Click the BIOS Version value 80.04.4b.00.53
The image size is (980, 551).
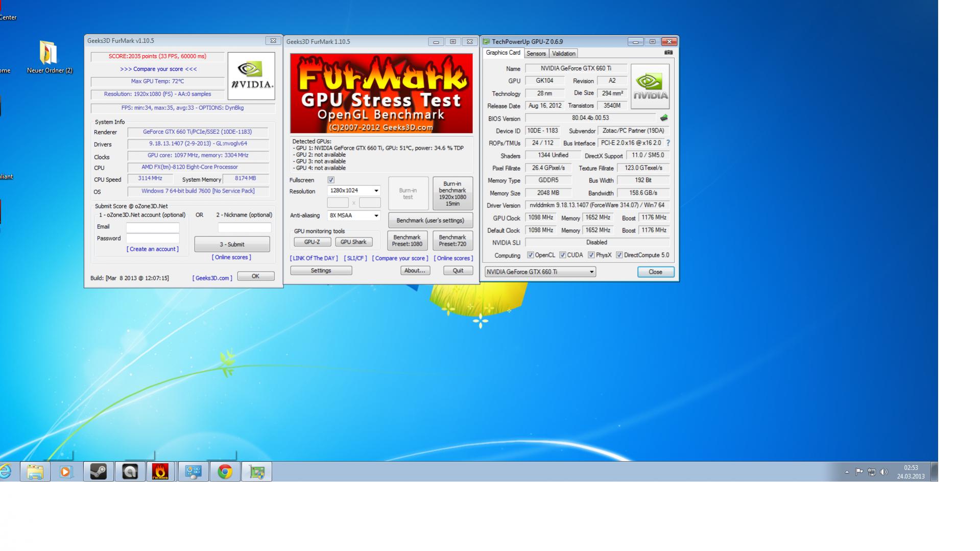pos(590,118)
